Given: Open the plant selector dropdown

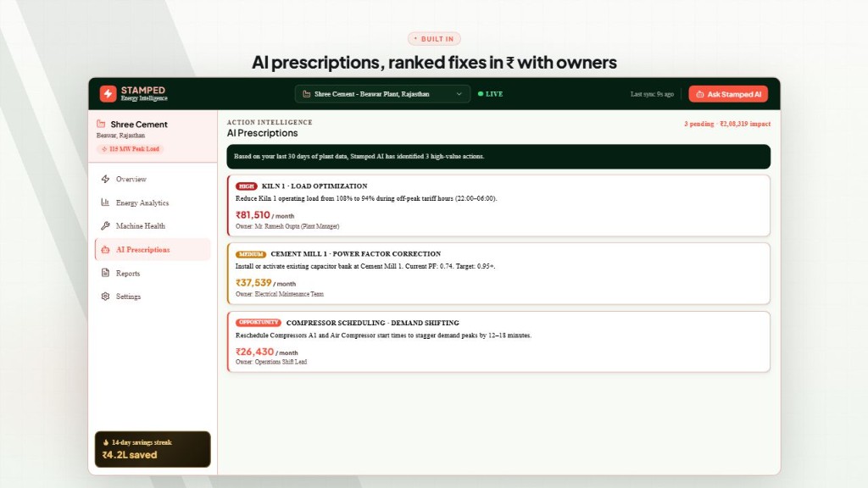Looking at the screenshot, I should coord(382,94).
